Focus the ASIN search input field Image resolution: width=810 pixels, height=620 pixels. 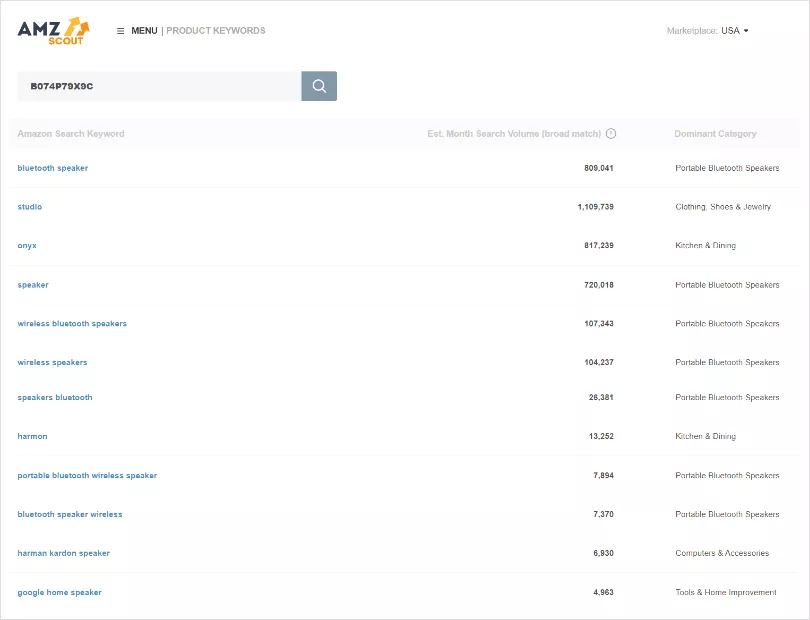click(x=159, y=86)
